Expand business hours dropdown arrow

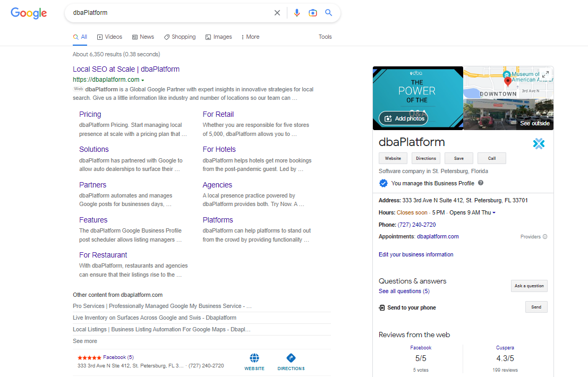click(494, 213)
